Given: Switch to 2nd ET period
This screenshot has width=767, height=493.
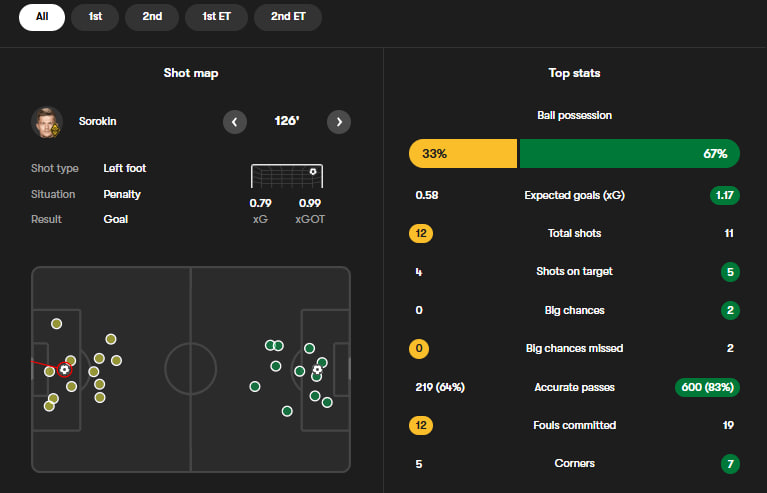Looking at the screenshot, I should tap(287, 17).
